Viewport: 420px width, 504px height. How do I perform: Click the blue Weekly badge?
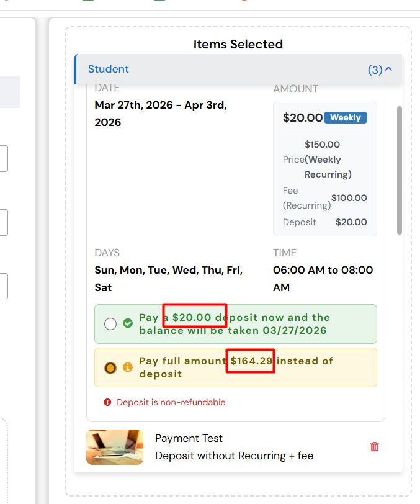click(346, 117)
